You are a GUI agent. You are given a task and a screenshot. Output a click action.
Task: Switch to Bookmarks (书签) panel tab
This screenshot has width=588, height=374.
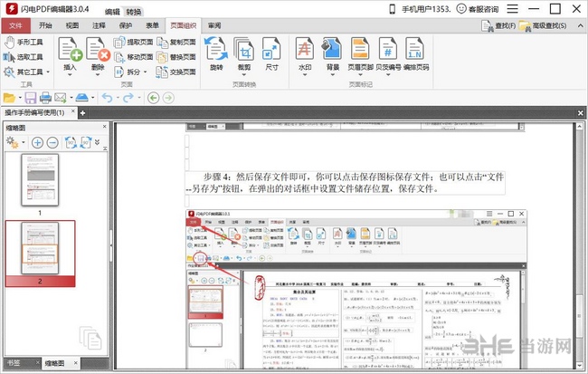tap(14, 363)
